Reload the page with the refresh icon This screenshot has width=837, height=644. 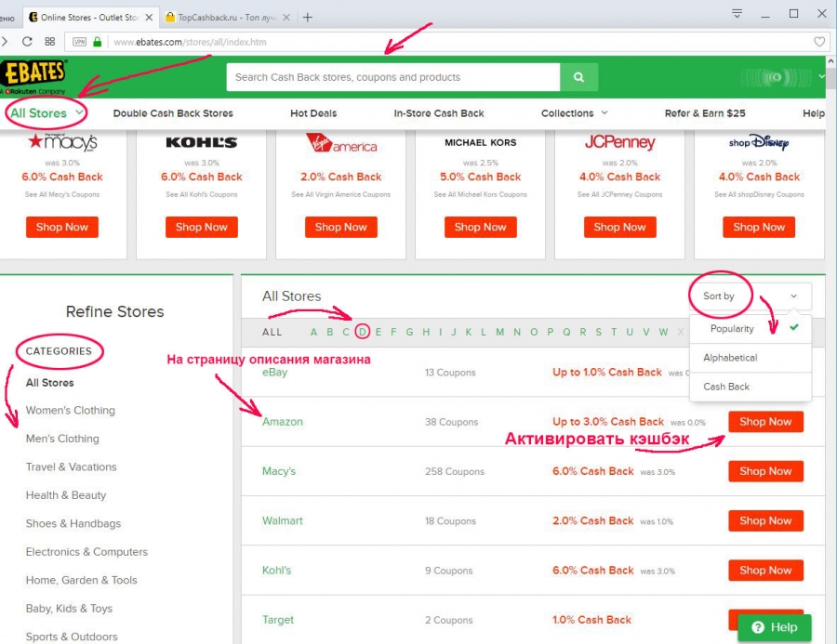27,42
